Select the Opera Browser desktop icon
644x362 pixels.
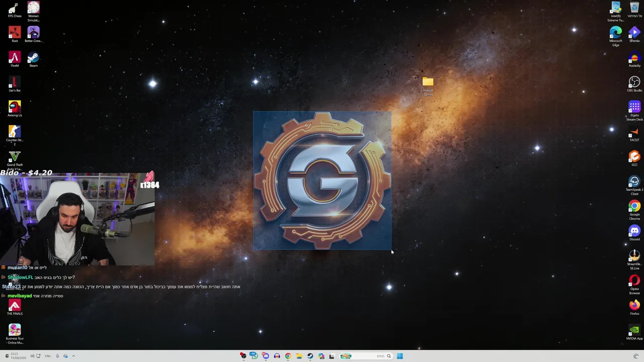click(634, 285)
